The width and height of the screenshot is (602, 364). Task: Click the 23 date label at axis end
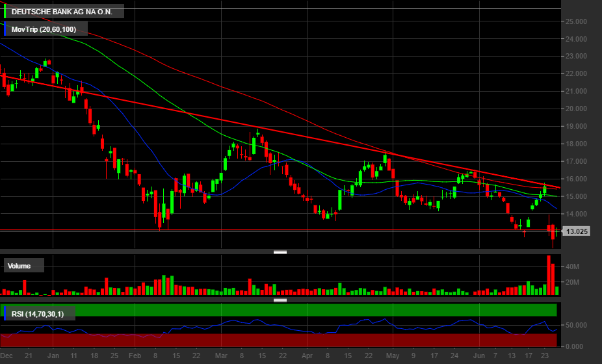tap(545, 356)
